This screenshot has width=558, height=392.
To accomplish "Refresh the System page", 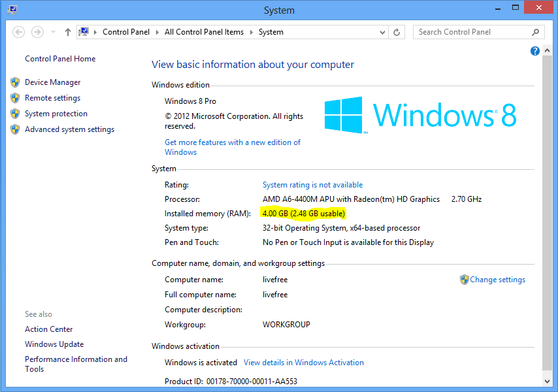I will coord(397,33).
